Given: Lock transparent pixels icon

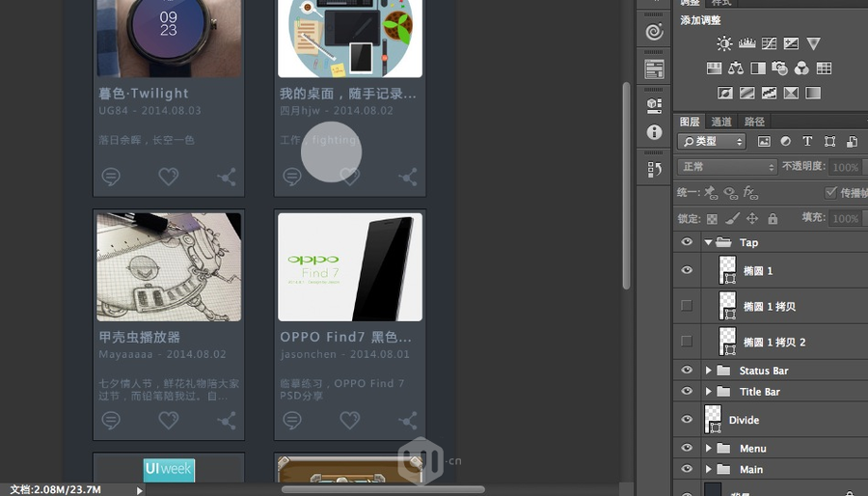Looking at the screenshot, I should [x=712, y=219].
